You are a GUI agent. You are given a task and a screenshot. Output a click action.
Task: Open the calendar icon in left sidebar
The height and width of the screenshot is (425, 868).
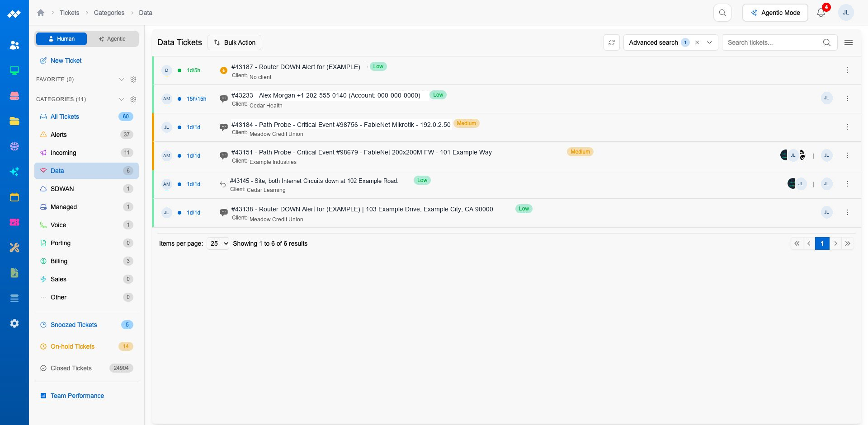pos(14,197)
